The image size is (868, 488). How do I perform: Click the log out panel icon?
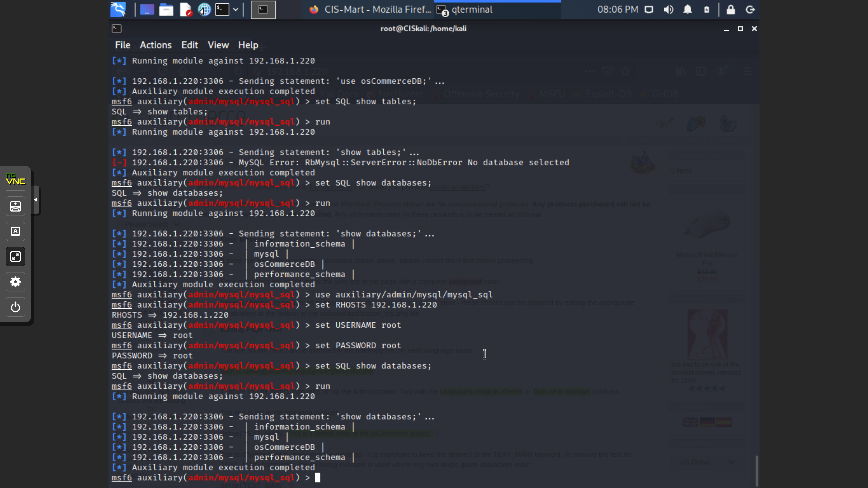point(750,9)
